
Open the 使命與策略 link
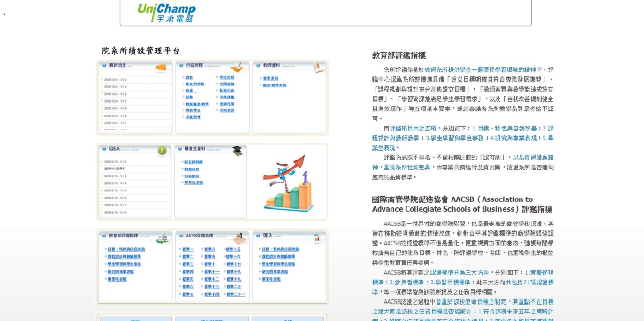pyautogui.click(x=195, y=84)
